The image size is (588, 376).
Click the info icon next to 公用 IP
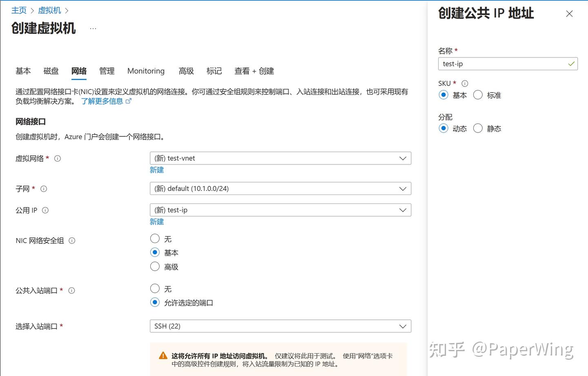click(x=45, y=210)
